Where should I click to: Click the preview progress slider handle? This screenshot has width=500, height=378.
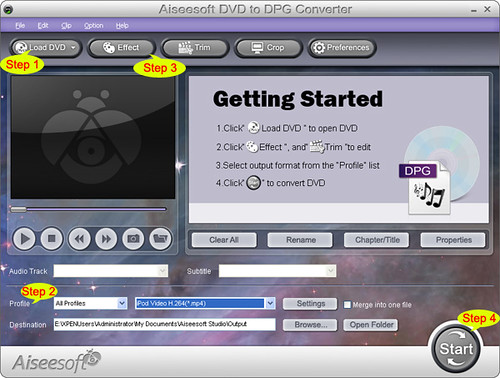[18, 209]
